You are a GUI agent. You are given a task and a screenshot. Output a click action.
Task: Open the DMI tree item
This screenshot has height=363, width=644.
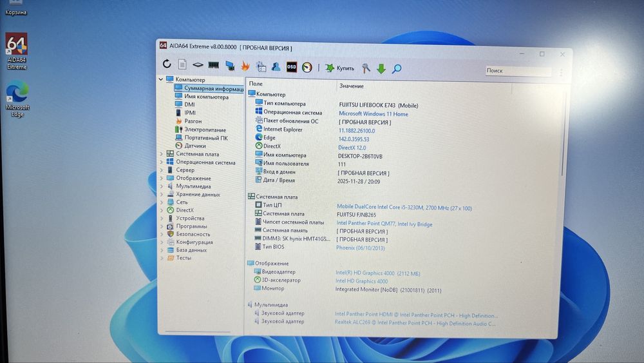pos(185,104)
